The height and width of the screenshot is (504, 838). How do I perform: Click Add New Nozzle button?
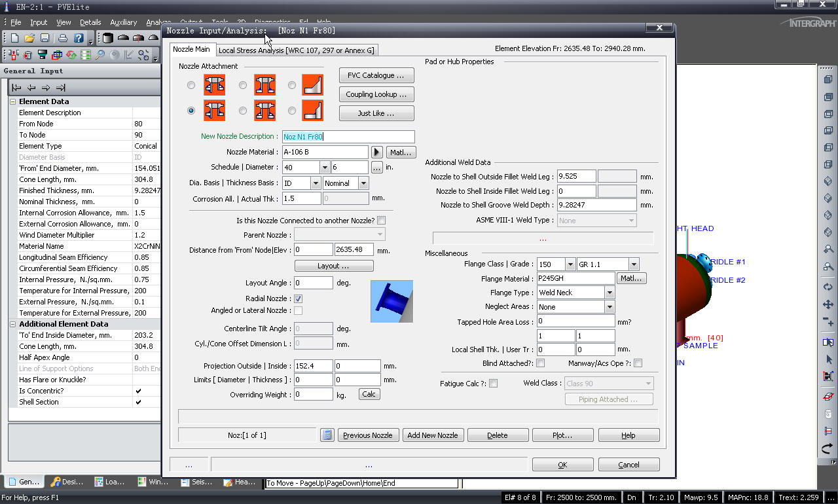[433, 435]
